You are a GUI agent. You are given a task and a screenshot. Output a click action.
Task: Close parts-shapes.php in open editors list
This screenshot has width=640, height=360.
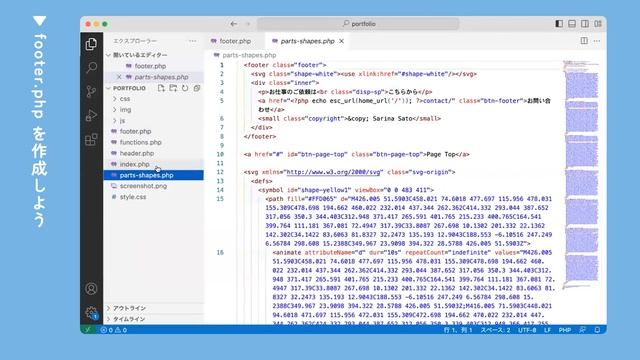pos(119,77)
